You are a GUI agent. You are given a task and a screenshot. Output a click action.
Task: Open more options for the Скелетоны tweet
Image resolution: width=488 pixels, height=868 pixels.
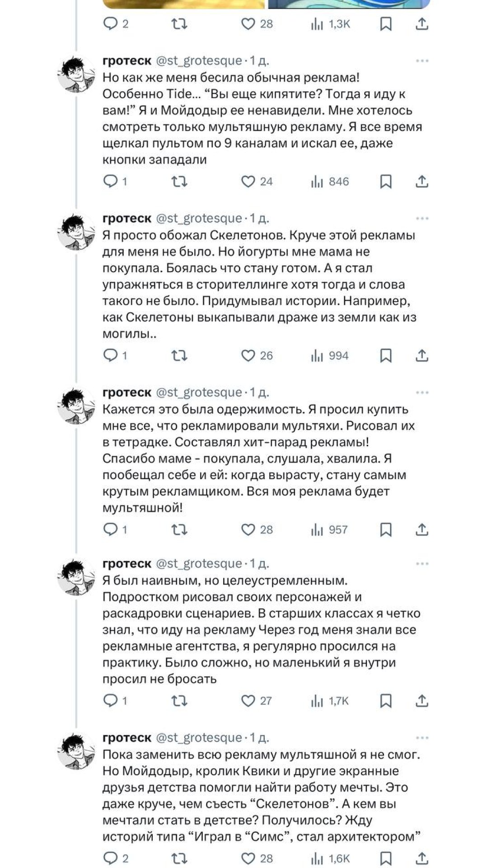pyautogui.click(x=422, y=217)
